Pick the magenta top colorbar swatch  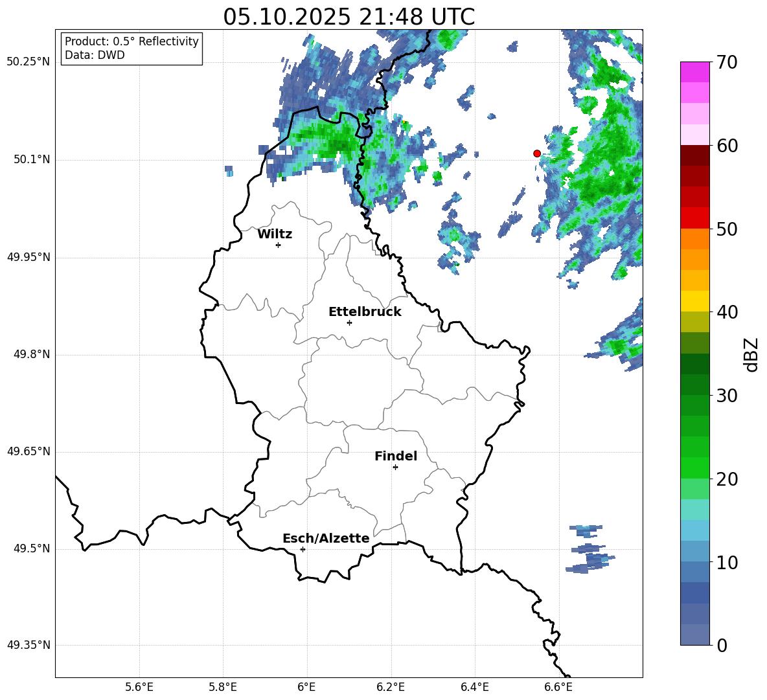tap(695, 72)
